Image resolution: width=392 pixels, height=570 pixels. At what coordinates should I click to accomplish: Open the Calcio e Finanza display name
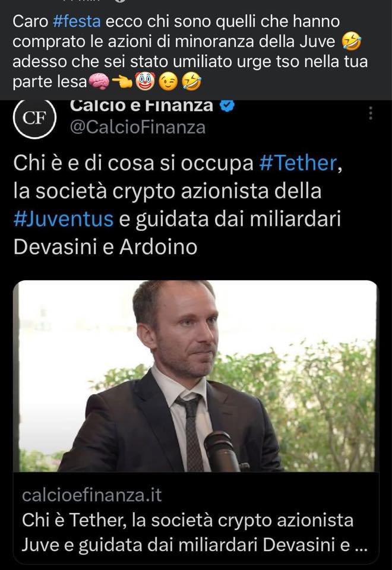click(141, 106)
